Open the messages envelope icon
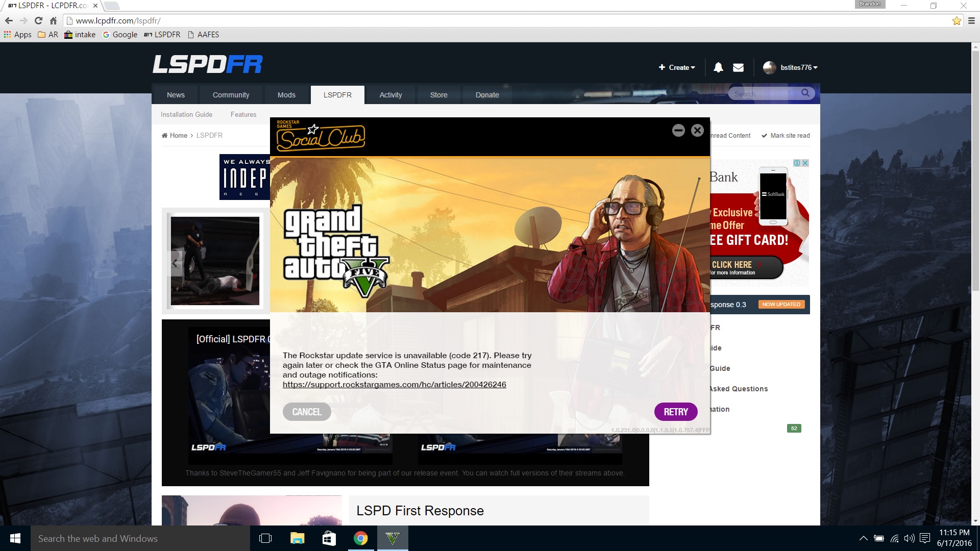The image size is (980, 551). coord(738,67)
